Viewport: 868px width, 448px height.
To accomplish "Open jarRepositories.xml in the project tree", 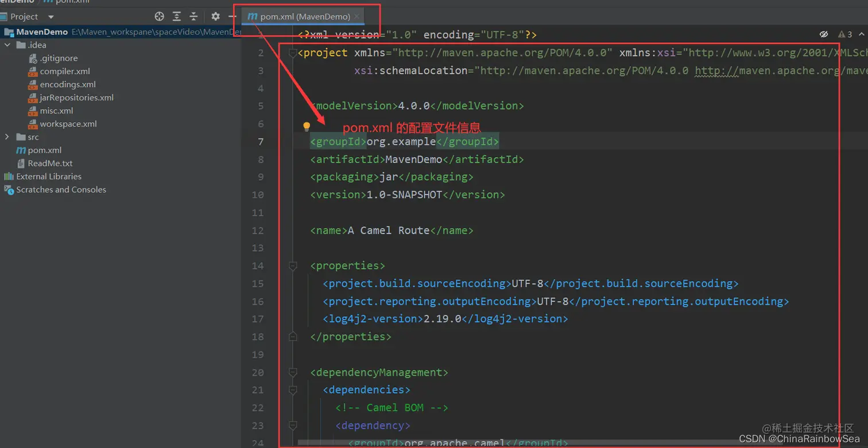I will (x=76, y=98).
